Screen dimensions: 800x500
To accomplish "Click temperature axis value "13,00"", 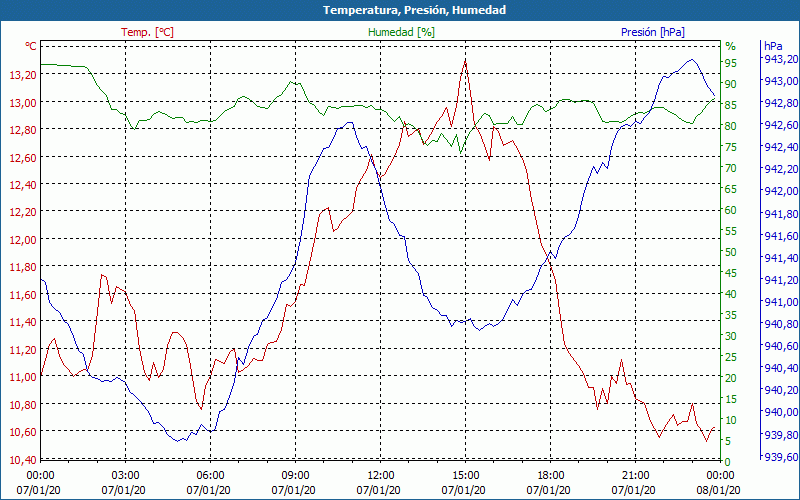I will (x=23, y=102).
